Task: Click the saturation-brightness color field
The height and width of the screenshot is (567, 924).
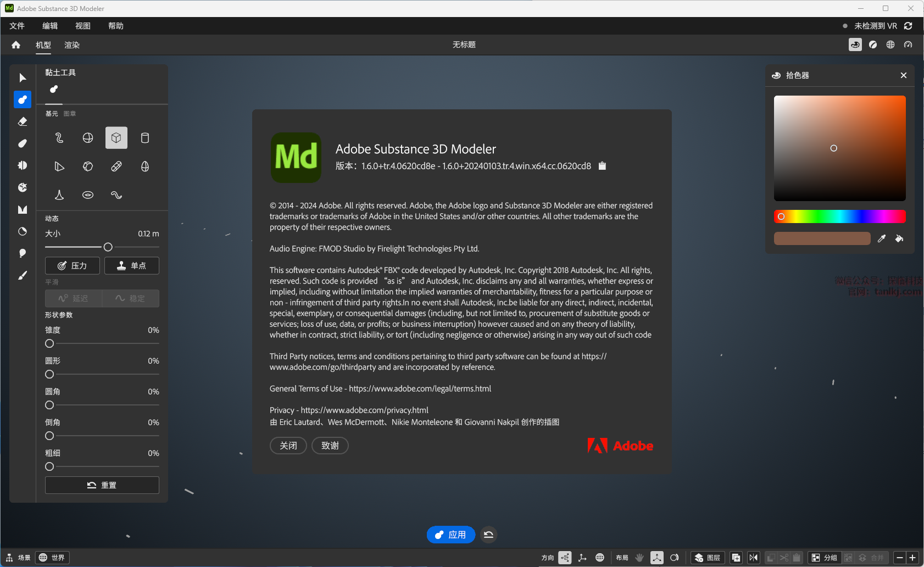Action: point(840,148)
